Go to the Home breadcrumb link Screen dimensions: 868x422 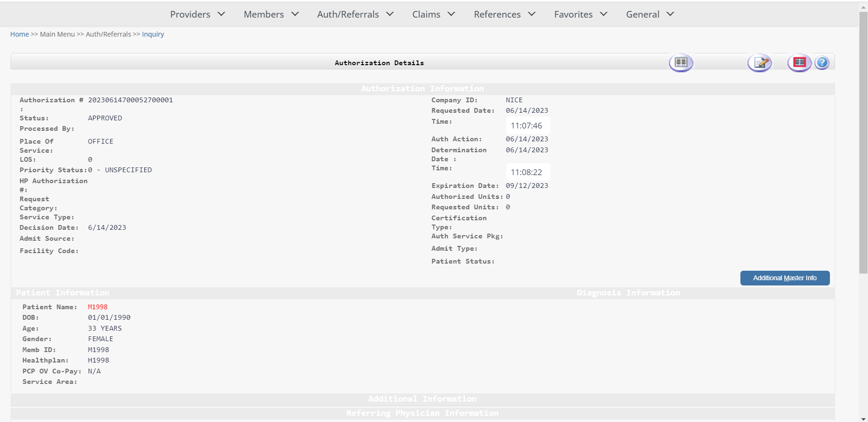click(x=20, y=34)
